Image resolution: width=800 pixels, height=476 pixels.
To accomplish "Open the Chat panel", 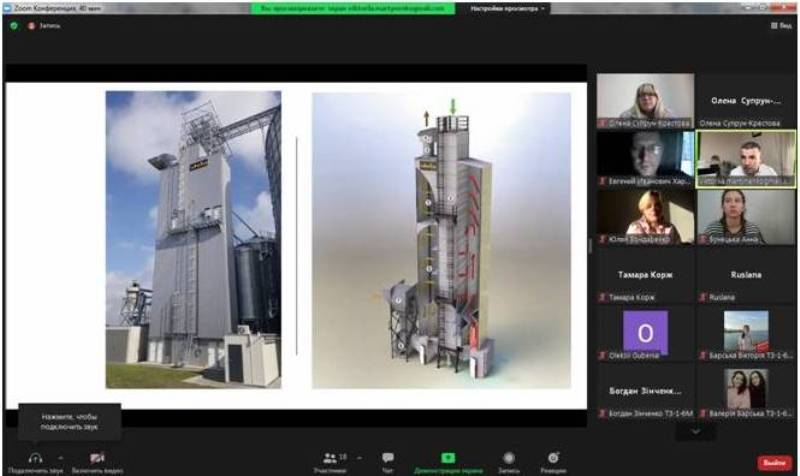I will tap(387, 457).
